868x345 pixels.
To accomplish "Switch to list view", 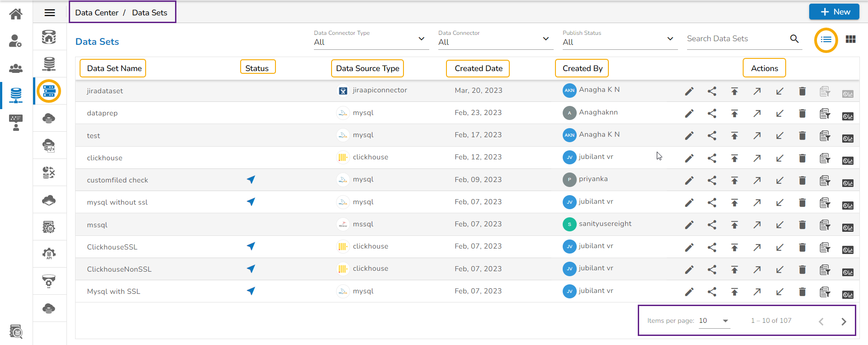I will pyautogui.click(x=826, y=40).
